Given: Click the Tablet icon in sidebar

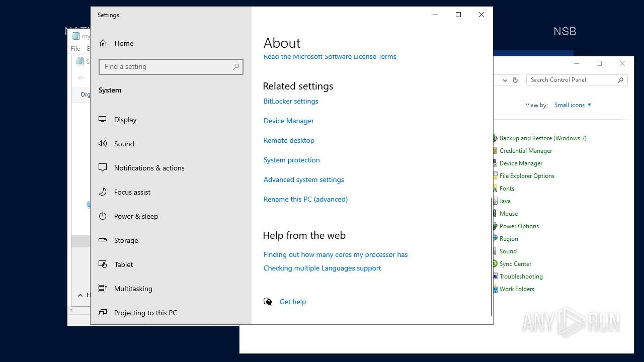Looking at the screenshot, I should pyautogui.click(x=103, y=264).
